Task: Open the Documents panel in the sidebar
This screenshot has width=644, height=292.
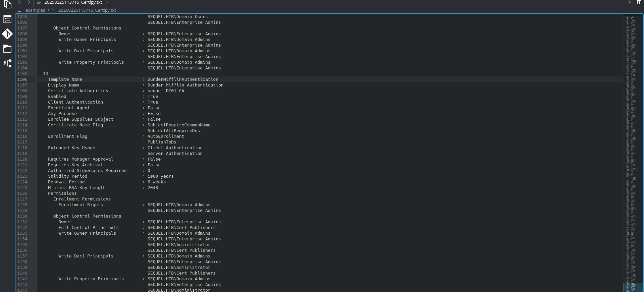Action: (7, 5)
